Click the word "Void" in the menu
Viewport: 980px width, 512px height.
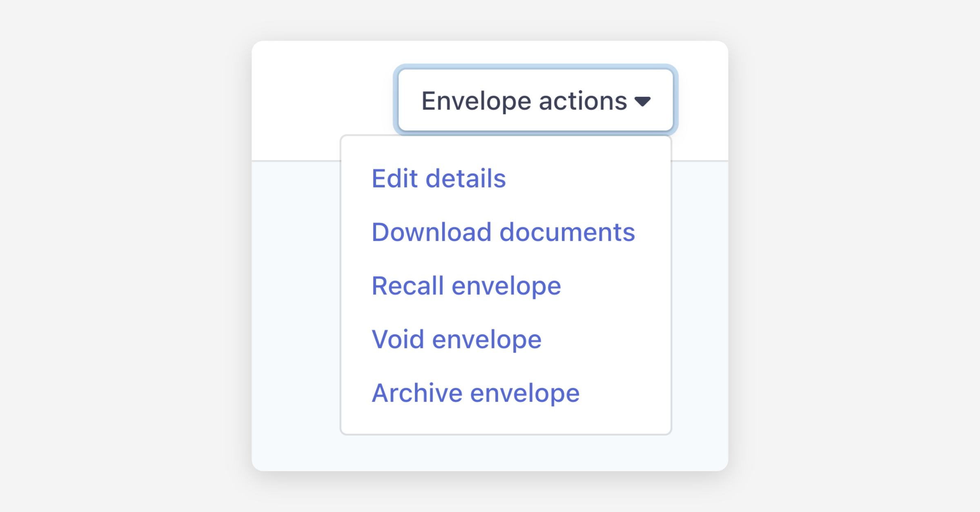pos(398,339)
